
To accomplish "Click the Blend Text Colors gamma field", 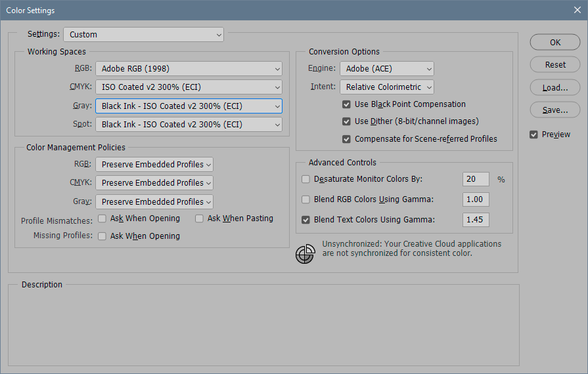I will click(x=476, y=220).
